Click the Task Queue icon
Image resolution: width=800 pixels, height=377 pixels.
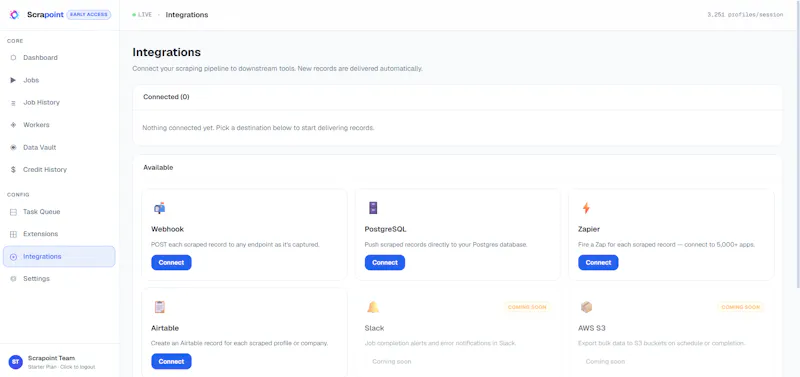[x=13, y=212]
